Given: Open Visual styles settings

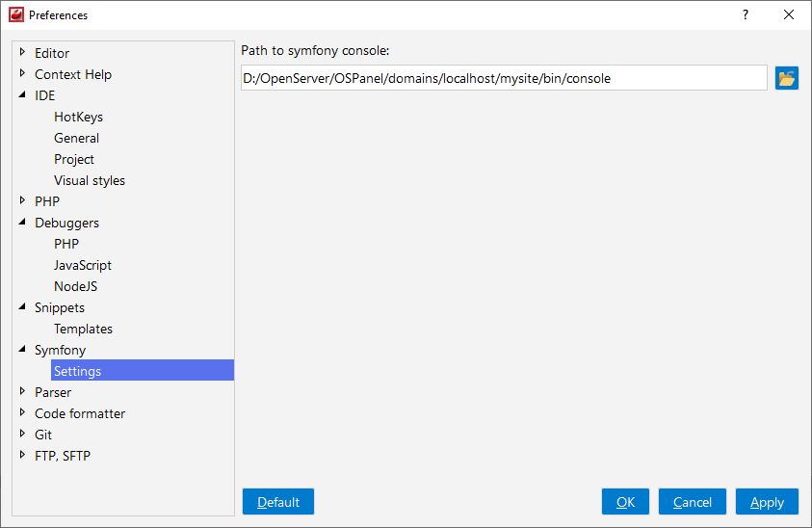Looking at the screenshot, I should (90, 181).
